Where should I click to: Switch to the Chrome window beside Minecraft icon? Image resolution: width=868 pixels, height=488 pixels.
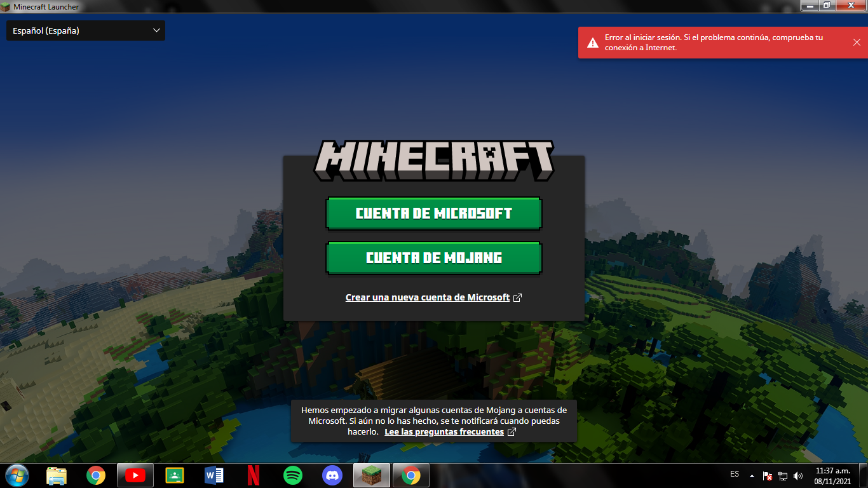click(x=411, y=475)
